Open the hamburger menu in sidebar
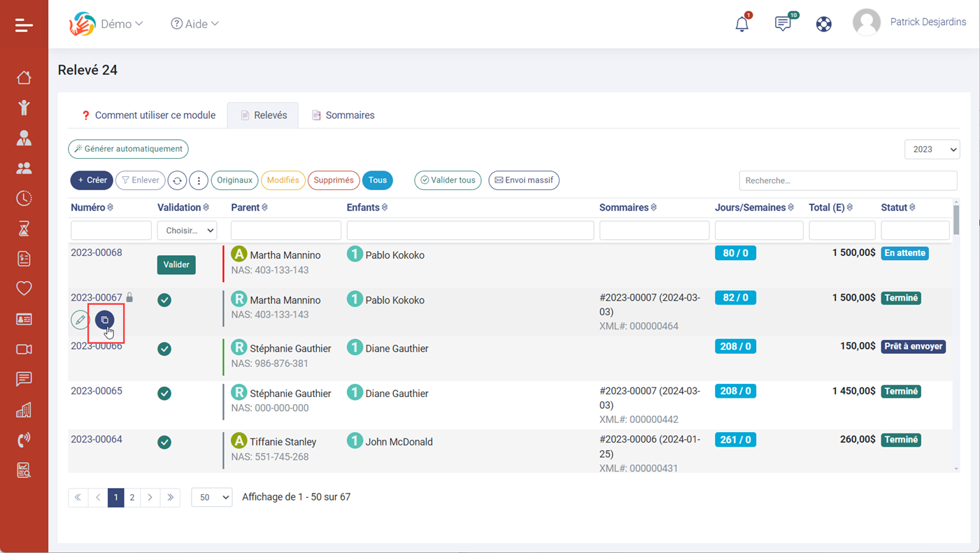Image resolution: width=980 pixels, height=553 pixels. click(x=24, y=25)
